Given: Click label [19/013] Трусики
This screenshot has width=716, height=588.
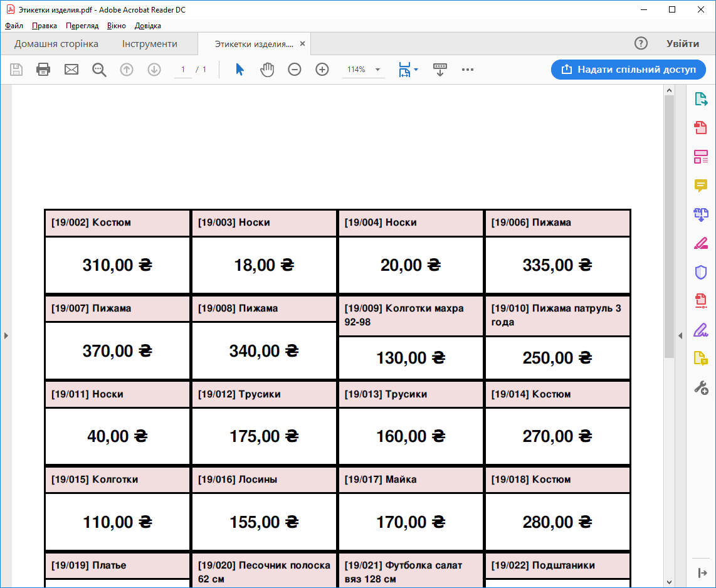Looking at the screenshot, I should [x=386, y=394].
